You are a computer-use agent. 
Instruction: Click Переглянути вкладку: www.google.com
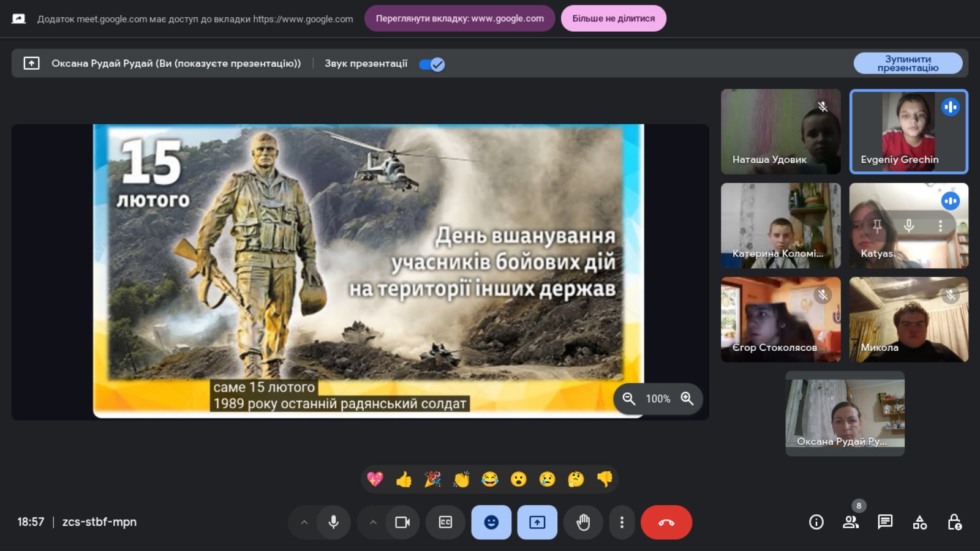459,18
